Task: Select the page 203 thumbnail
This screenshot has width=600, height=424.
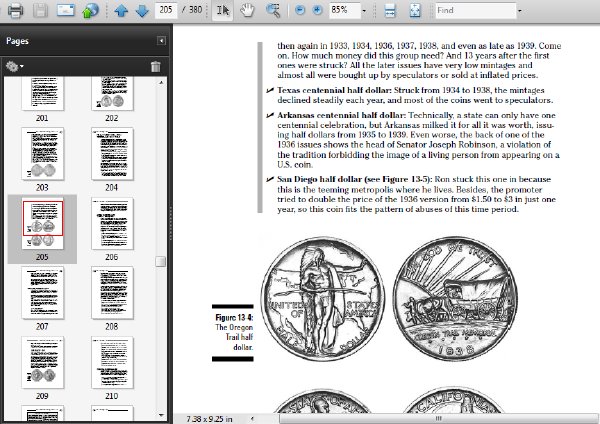Action: tap(42, 154)
